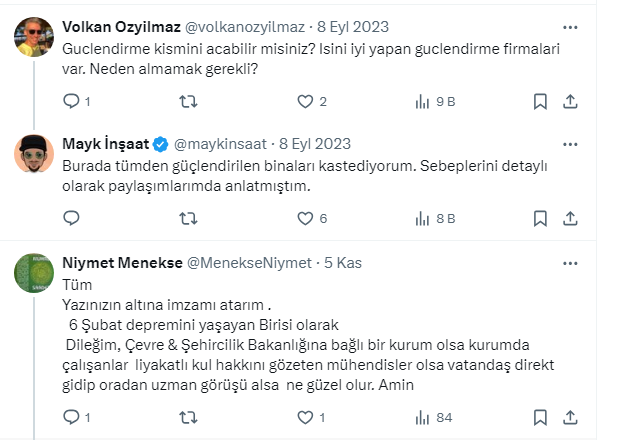Share Mayk İnşaat's tweet
Viewport: 618px width, 440px height.
click(570, 218)
